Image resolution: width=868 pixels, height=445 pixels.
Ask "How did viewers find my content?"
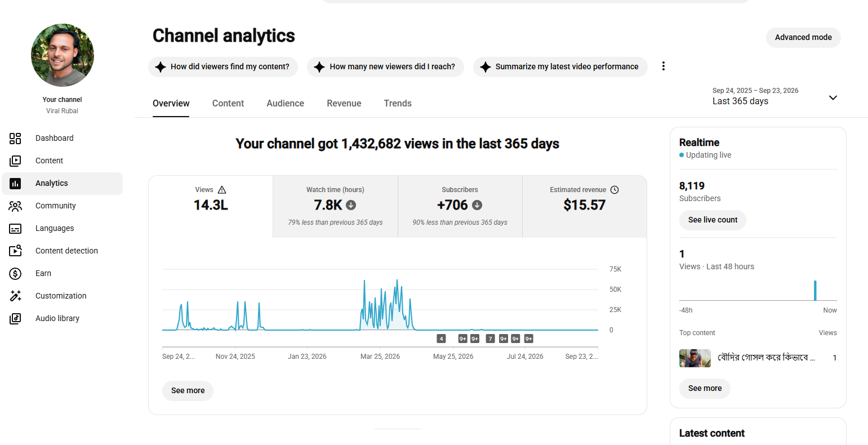tap(223, 66)
